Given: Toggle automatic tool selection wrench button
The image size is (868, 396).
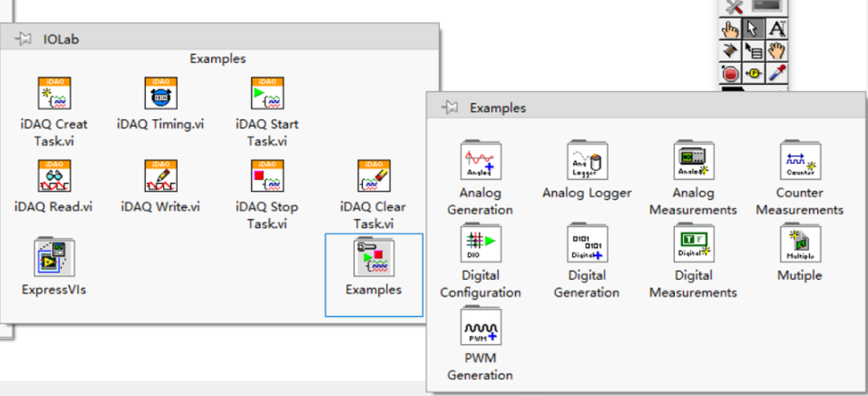Looking at the screenshot, I should pos(734,6).
